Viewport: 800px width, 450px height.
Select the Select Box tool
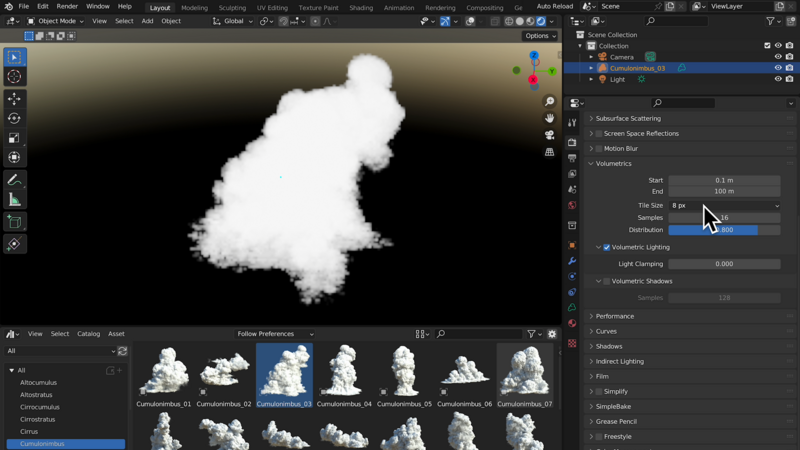(x=14, y=57)
